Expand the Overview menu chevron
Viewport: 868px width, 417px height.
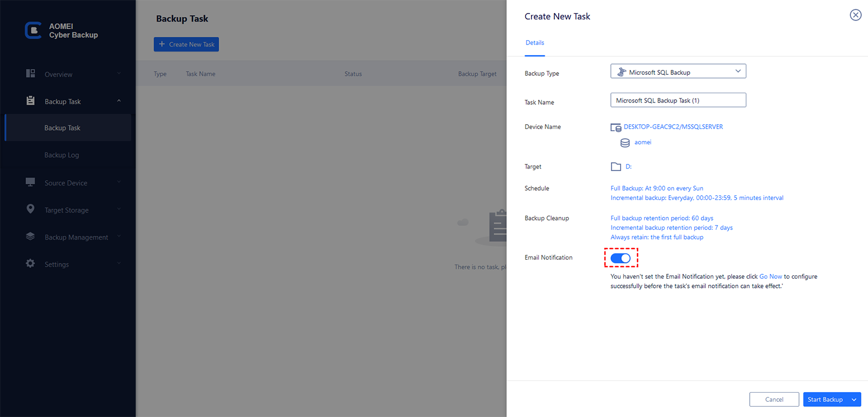coord(119,73)
